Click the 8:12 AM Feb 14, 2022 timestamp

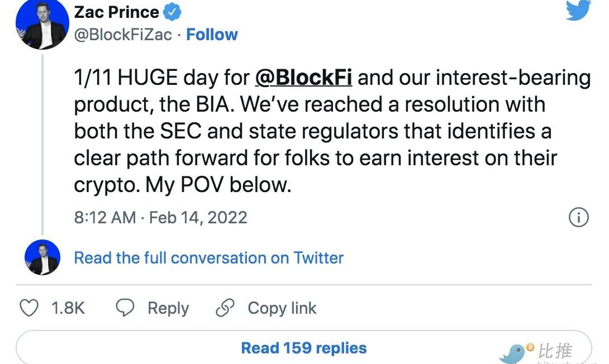pyautogui.click(x=160, y=217)
